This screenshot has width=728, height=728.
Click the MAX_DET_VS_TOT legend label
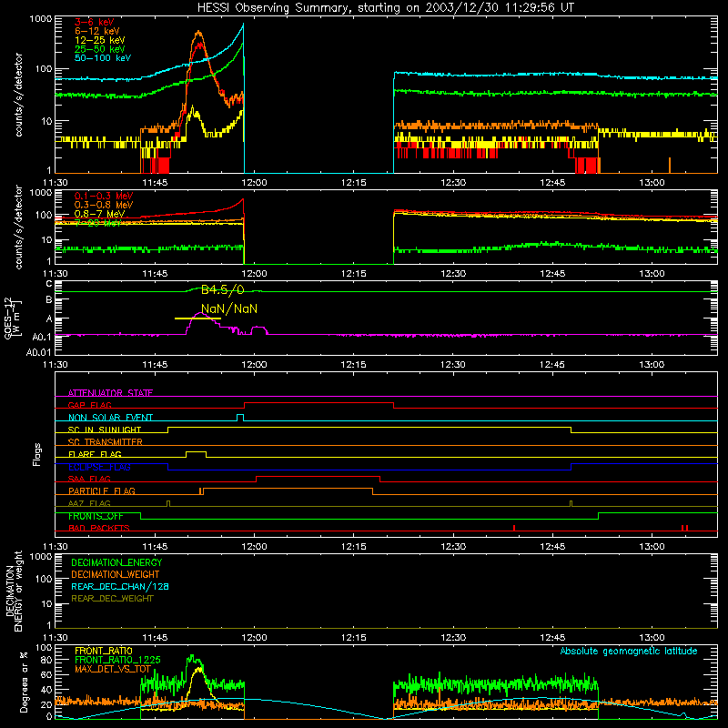pyautogui.click(x=113, y=670)
